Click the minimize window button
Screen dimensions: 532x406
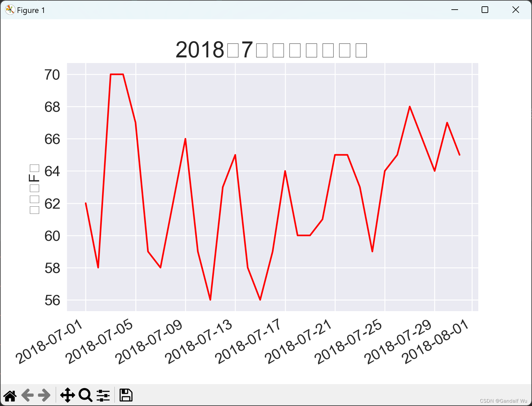tap(454, 10)
